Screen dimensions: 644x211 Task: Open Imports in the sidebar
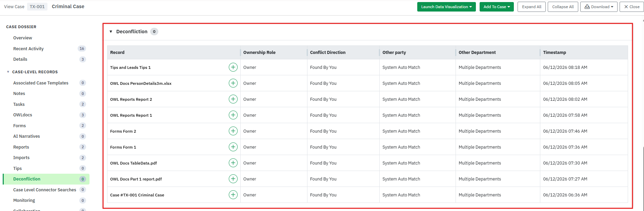21,158
